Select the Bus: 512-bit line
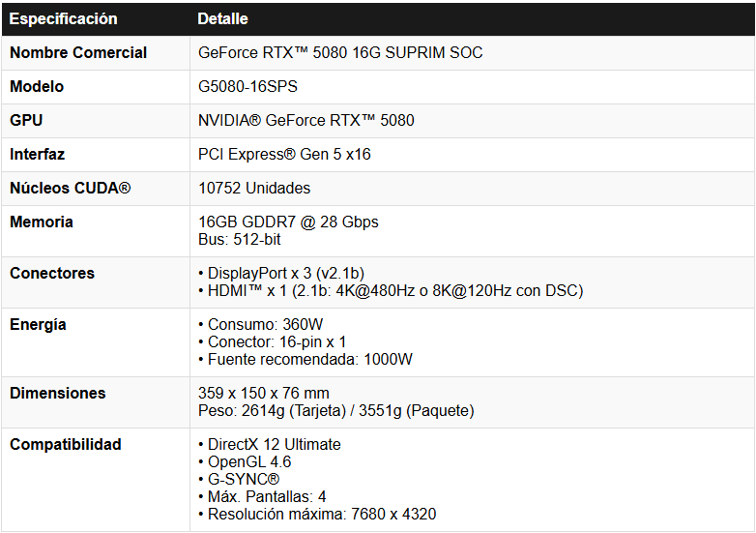The height and width of the screenshot is (533, 756). pyautogui.click(x=240, y=239)
